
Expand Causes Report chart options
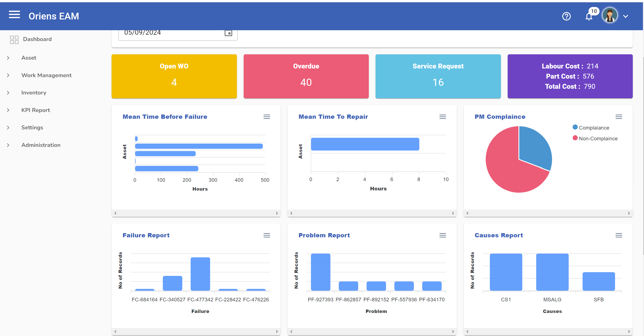tap(619, 235)
